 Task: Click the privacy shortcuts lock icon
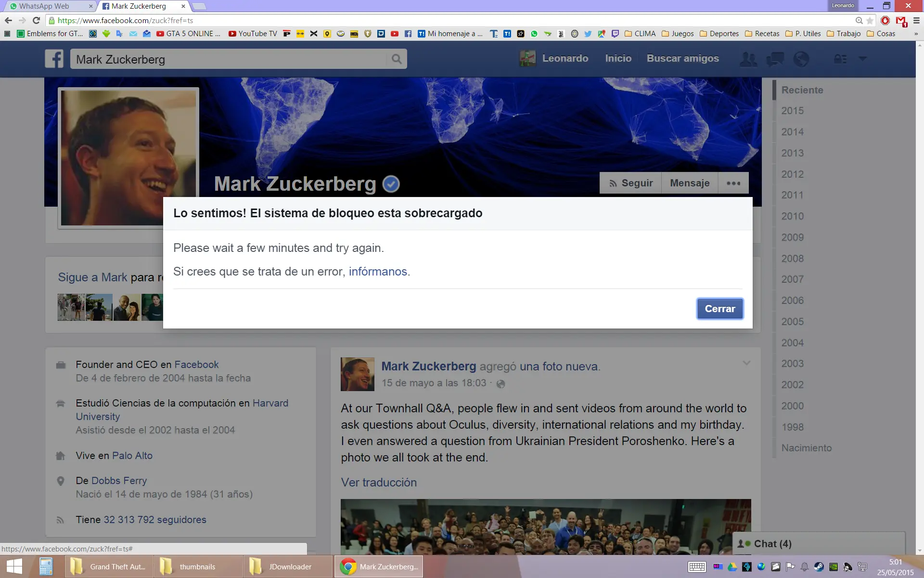[840, 58]
